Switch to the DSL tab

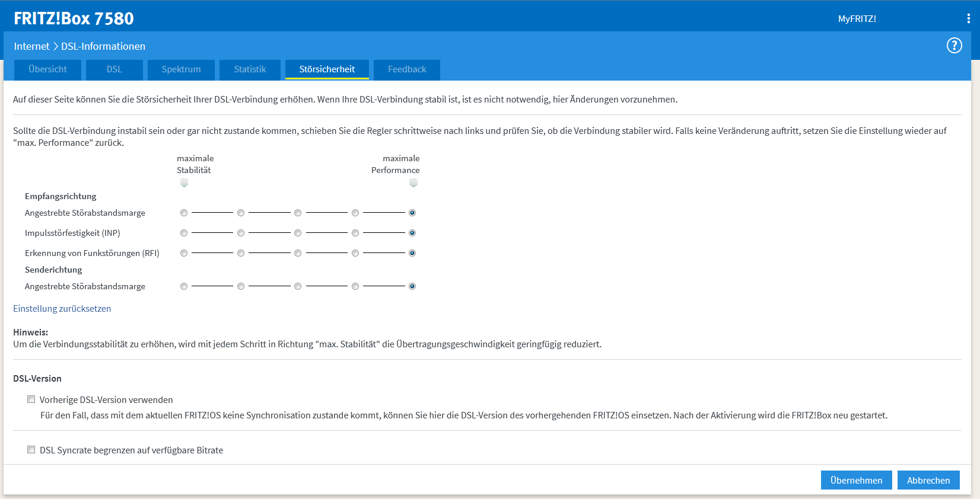pos(114,69)
